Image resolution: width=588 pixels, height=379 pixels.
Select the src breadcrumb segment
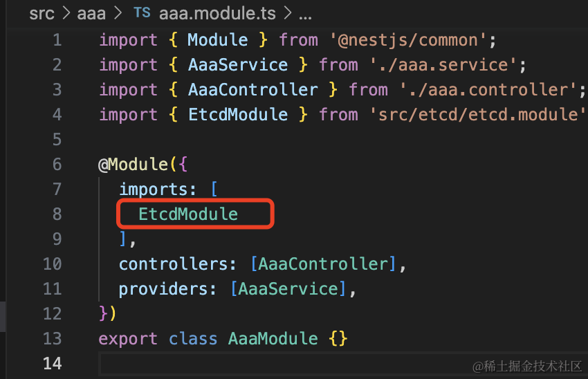[x=41, y=12]
